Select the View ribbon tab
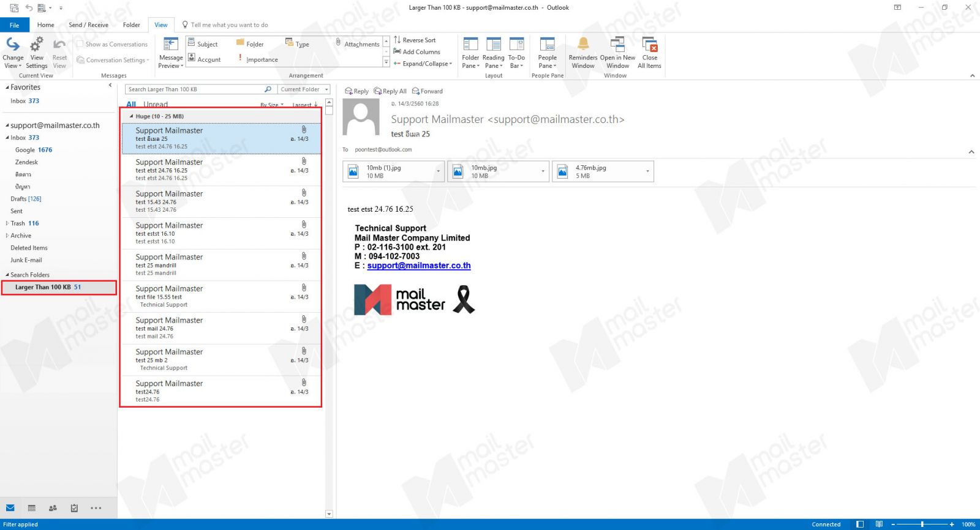The image size is (980, 530). coord(160,25)
